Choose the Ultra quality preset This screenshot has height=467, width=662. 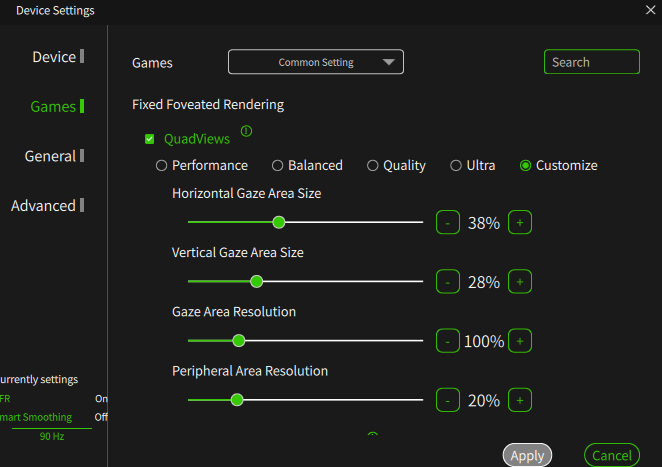[456, 166]
